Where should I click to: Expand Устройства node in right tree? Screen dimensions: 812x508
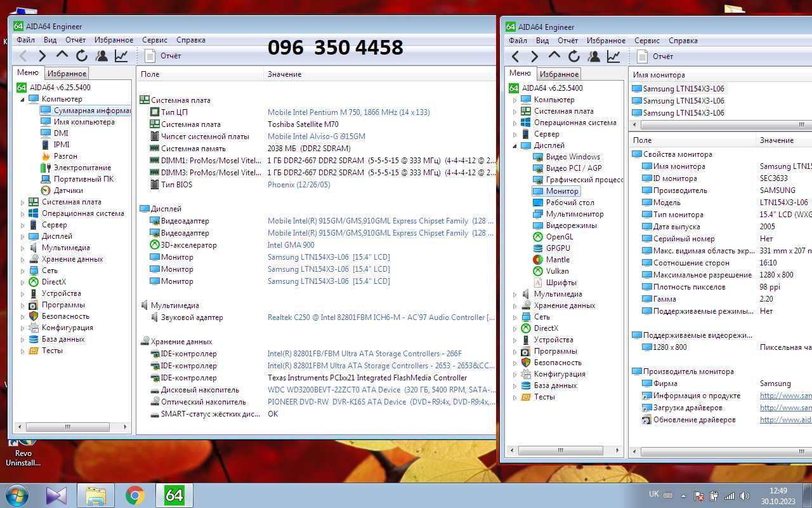click(514, 340)
